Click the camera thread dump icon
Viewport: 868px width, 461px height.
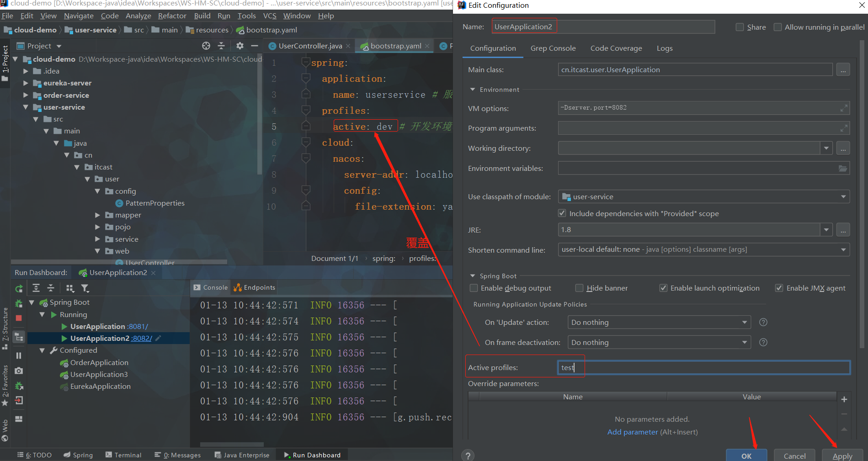pyautogui.click(x=19, y=371)
